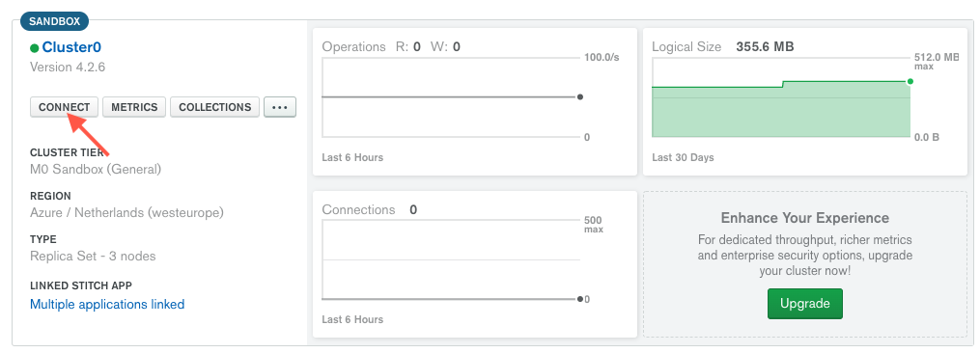Click the SANDBOX badge label
980x353 pixels.
[54, 21]
